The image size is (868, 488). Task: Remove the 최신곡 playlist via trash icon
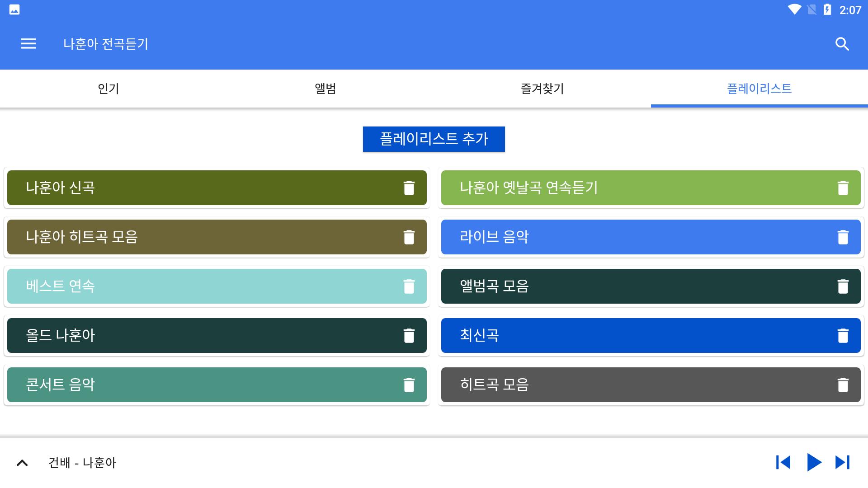pyautogui.click(x=843, y=336)
